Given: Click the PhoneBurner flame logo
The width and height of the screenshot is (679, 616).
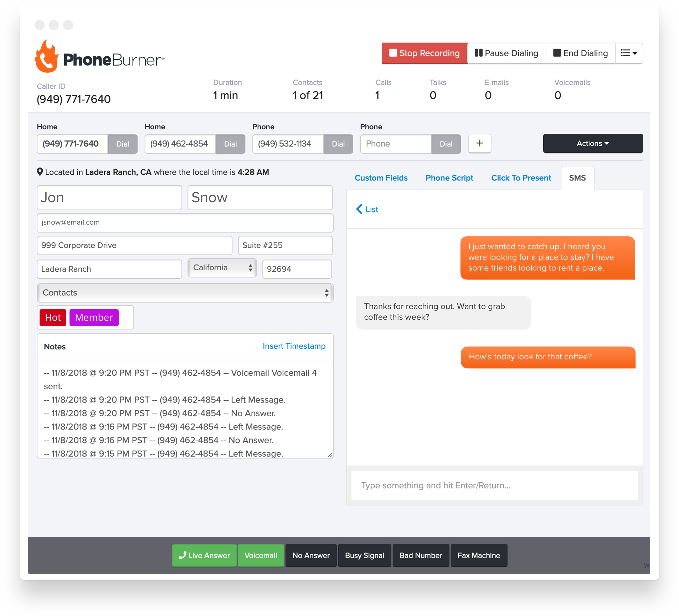Looking at the screenshot, I should tap(47, 56).
